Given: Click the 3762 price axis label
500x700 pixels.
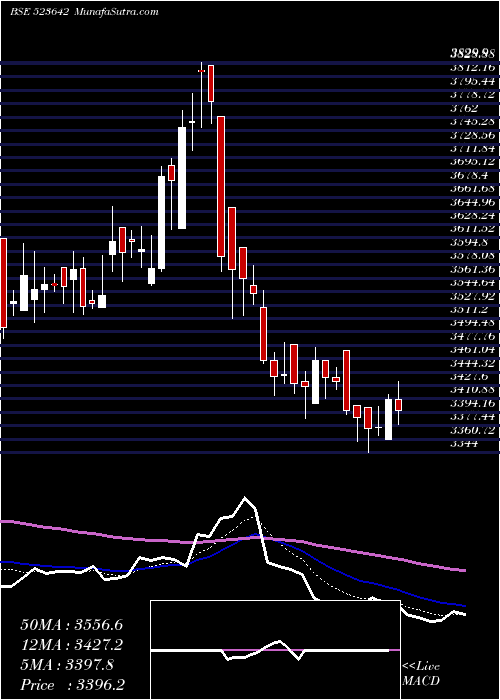Looking at the screenshot, I should click(x=464, y=108).
